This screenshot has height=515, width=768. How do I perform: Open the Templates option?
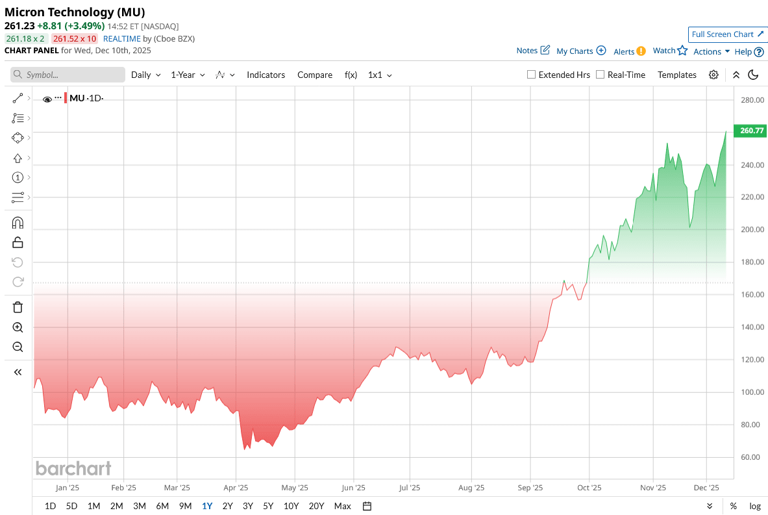tap(676, 75)
